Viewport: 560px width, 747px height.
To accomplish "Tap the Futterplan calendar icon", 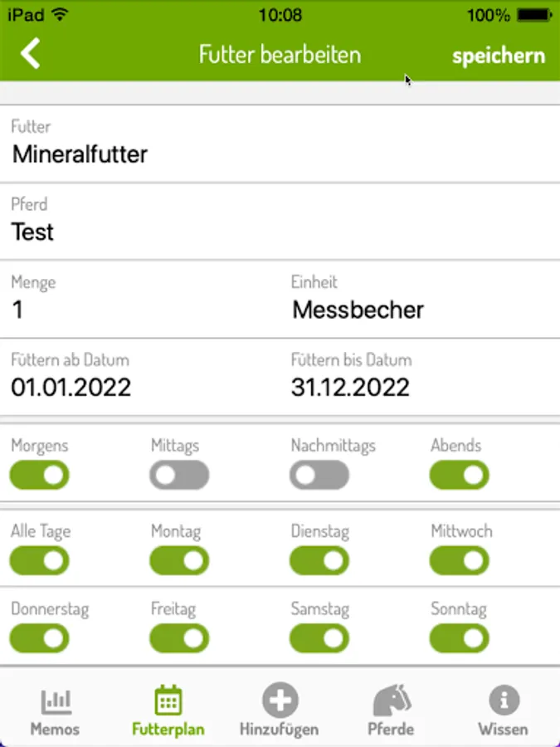I will 168,701.
